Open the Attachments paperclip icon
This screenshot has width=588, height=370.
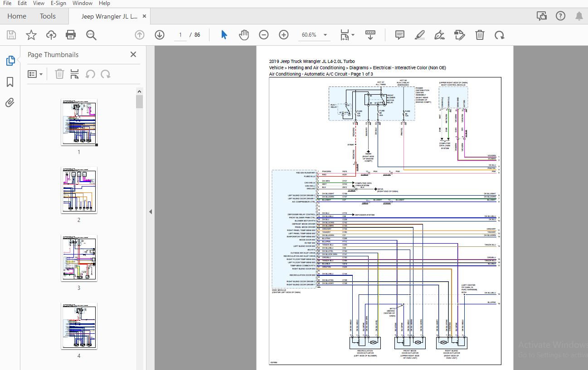tap(10, 103)
